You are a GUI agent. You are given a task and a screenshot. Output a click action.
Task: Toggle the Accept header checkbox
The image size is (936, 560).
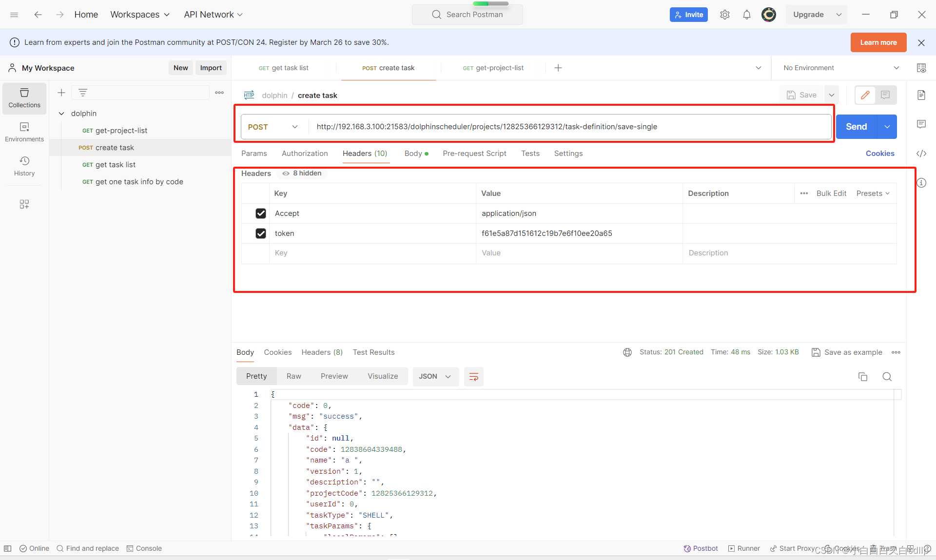(261, 213)
